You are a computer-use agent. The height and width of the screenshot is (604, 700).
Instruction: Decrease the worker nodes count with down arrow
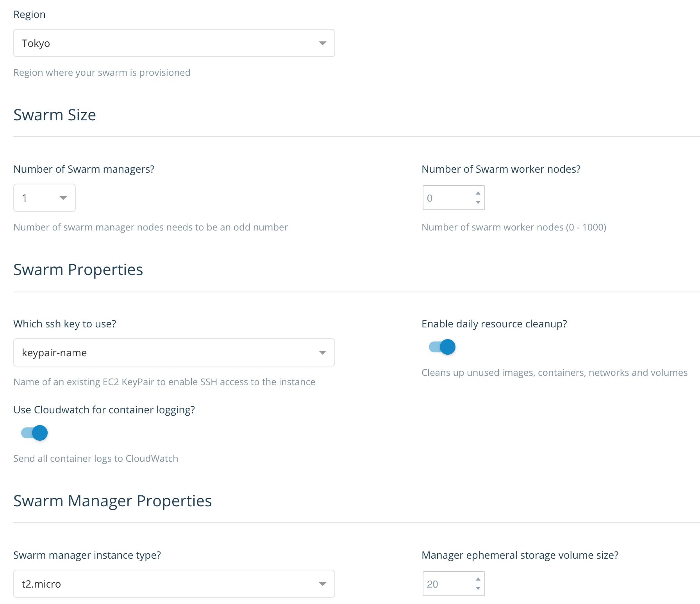478,202
